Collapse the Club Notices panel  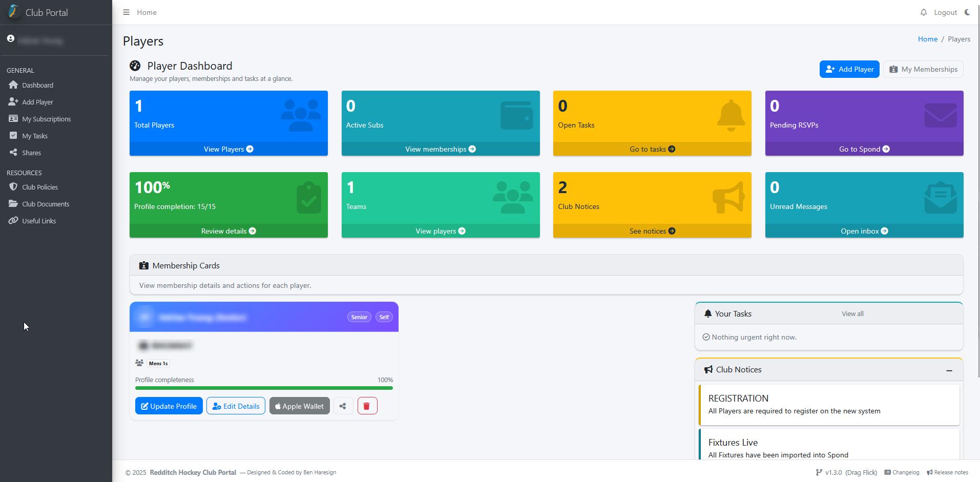coord(949,370)
